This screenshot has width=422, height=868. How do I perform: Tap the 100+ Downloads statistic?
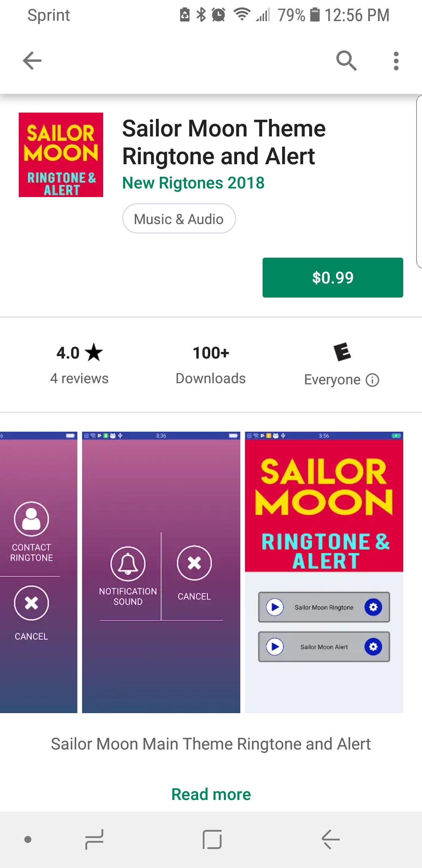[x=211, y=365]
